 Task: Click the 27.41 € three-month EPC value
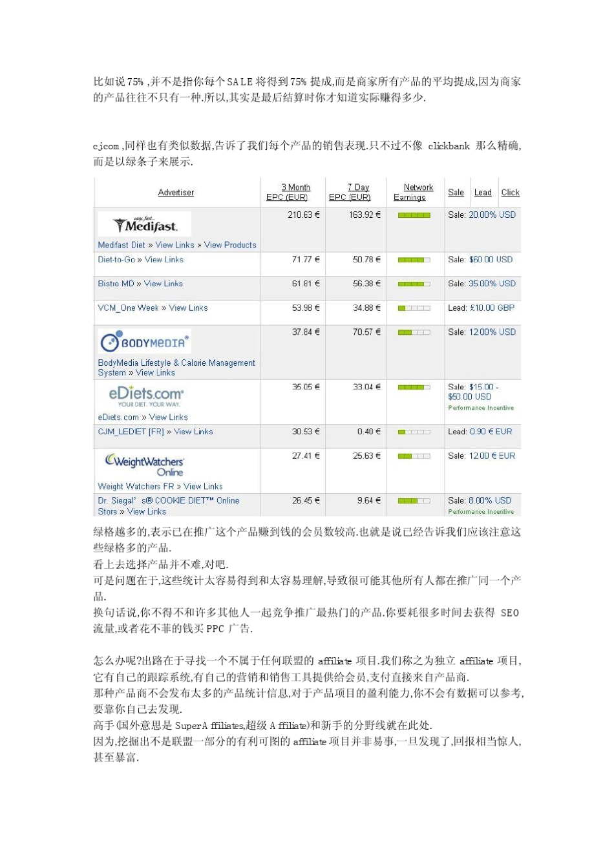(x=306, y=456)
